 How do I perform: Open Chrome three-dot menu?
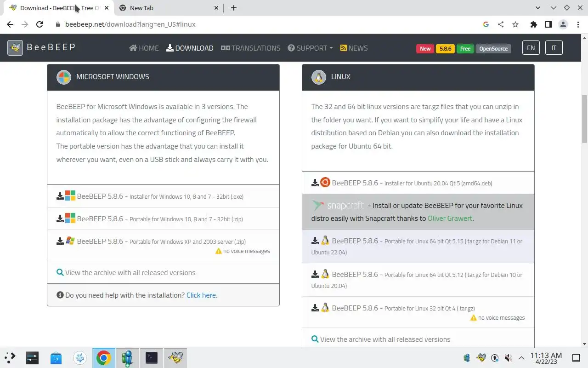(578, 24)
